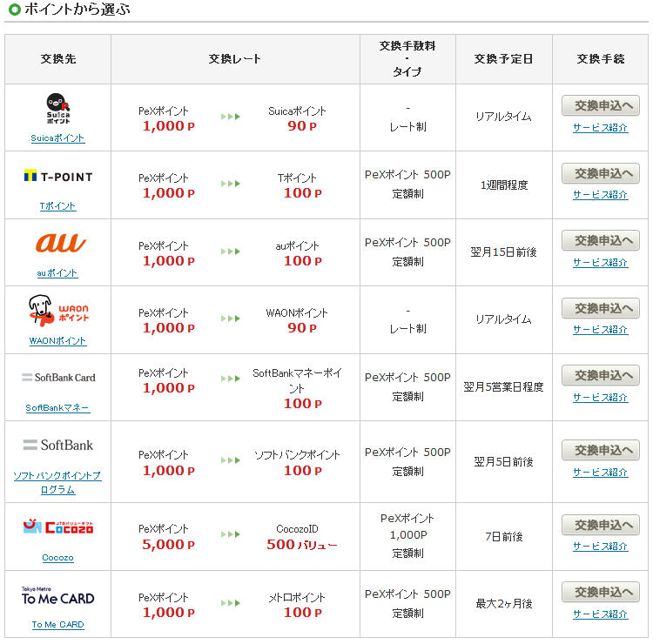Image resolution: width=653 pixels, height=644 pixels.
Task: Open サービス紹介 link in Cocozo row
Action: 600,547
